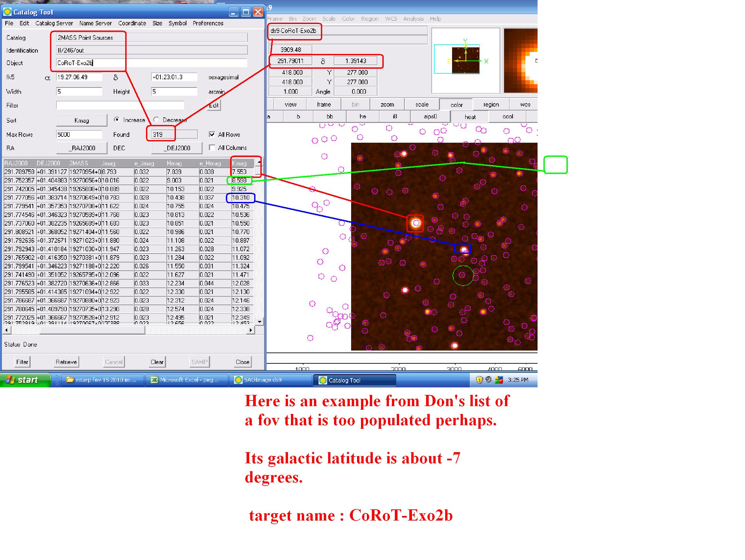Switch to Microsoft Excel taskbar item
This screenshot has height=560, width=745.
tap(187, 380)
